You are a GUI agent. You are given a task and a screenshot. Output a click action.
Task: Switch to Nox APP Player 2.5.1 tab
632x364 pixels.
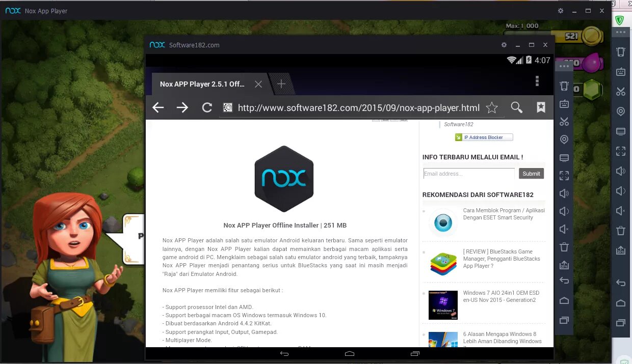coord(202,84)
